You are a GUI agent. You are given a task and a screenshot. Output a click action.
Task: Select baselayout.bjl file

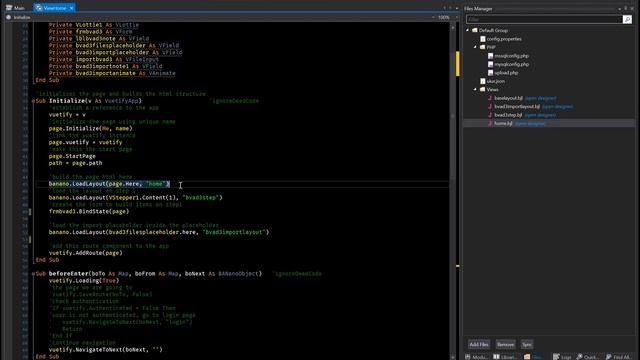pos(508,98)
